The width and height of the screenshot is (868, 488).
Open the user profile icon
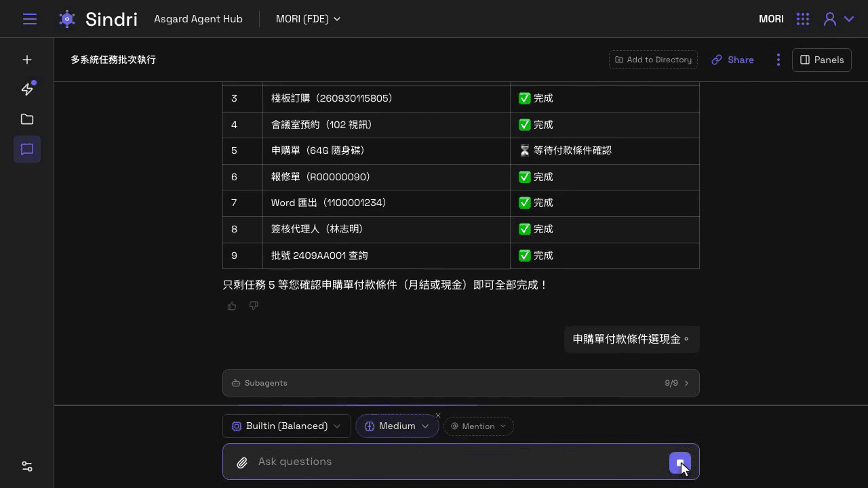(x=829, y=19)
